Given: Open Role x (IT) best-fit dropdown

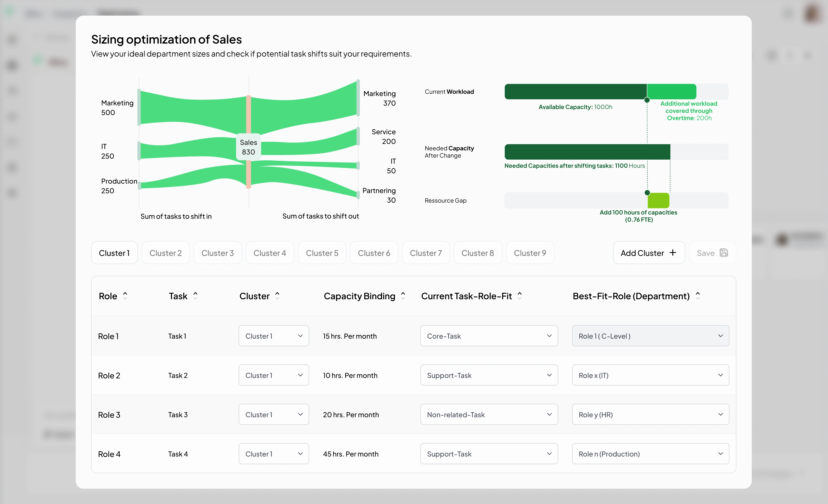Looking at the screenshot, I should [650, 375].
